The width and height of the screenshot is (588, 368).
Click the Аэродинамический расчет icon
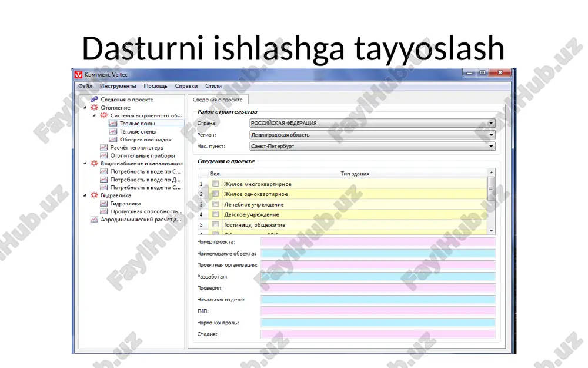tap(94, 219)
